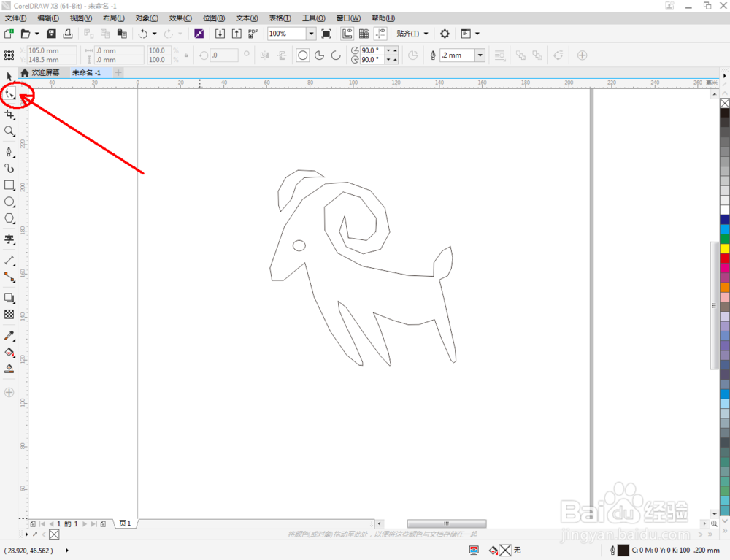Switch to the 未命名 -1 document tab
Viewport: 730px width, 560px height.
coord(87,72)
